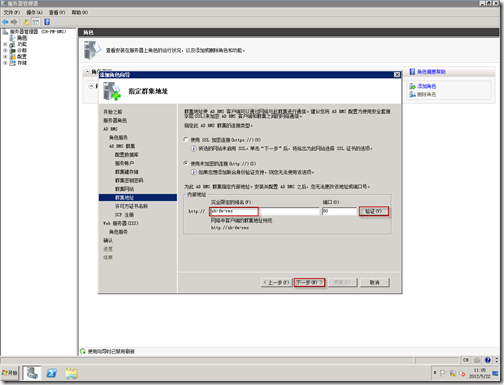Close the 添加角色向导 wizard dialog
The width and height of the screenshot is (504, 385).
pyautogui.click(x=397, y=75)
